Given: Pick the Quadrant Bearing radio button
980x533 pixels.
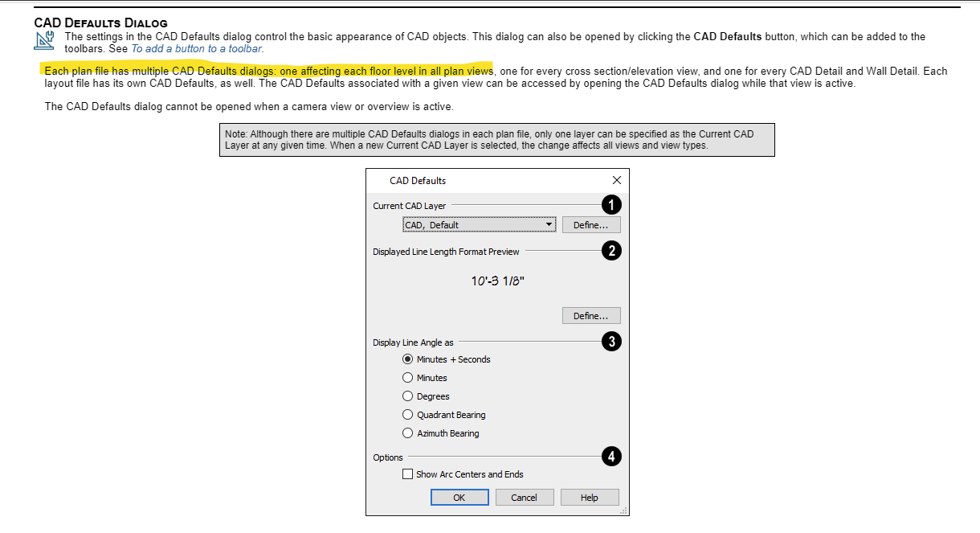Looking at the screenshot, I should click(408, 415).
